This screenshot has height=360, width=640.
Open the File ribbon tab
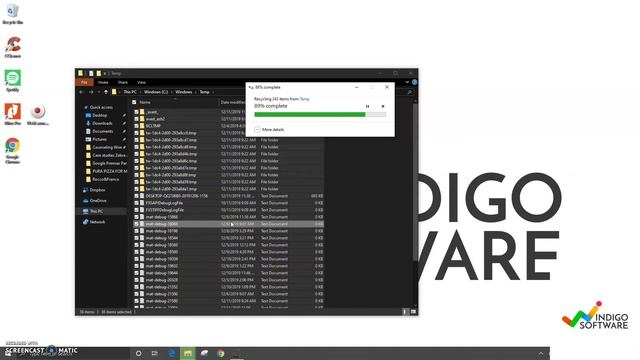click(x=84, y=82)
